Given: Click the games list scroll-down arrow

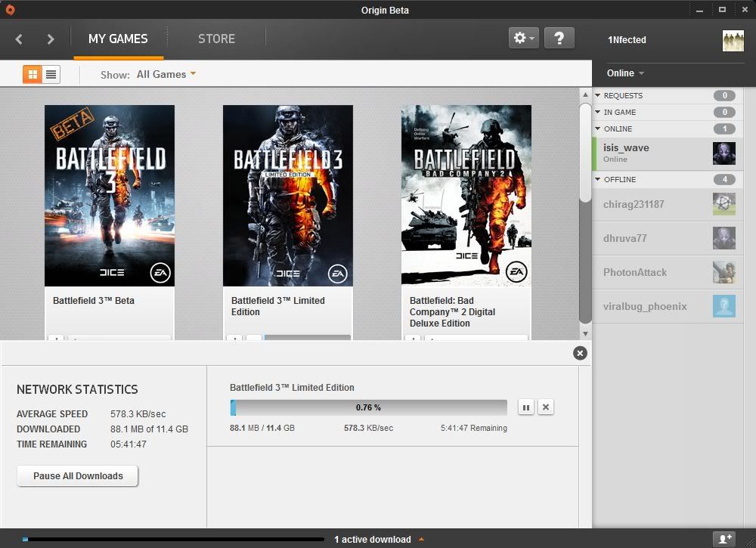Looking at the screenshot, I should 585,333.
